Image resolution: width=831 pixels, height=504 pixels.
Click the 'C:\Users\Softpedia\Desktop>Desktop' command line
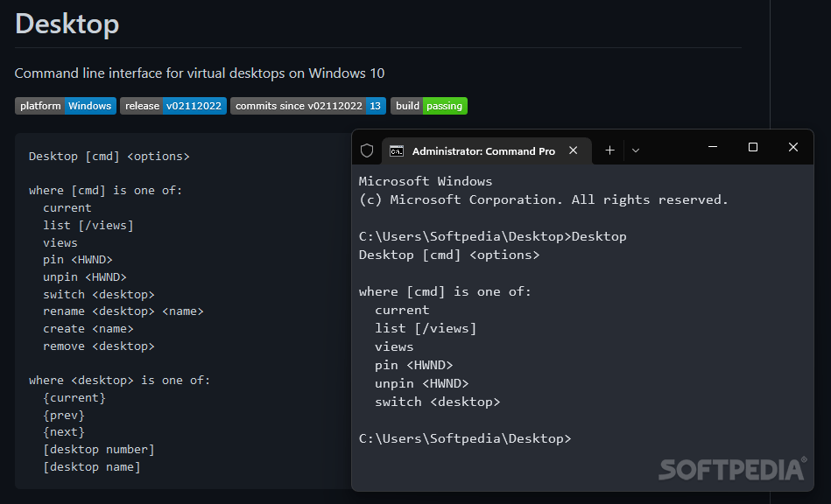[492, 236]
